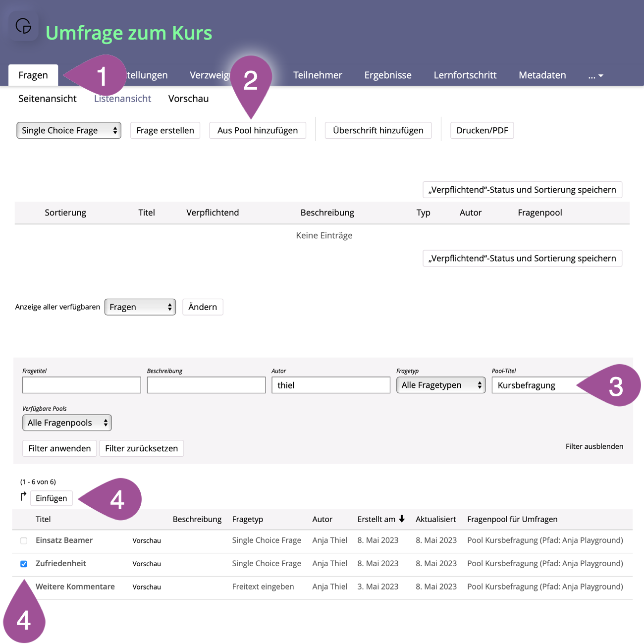
Task: Check the Einsatz Beamer checkbox
Action: [x=24, y=540]
